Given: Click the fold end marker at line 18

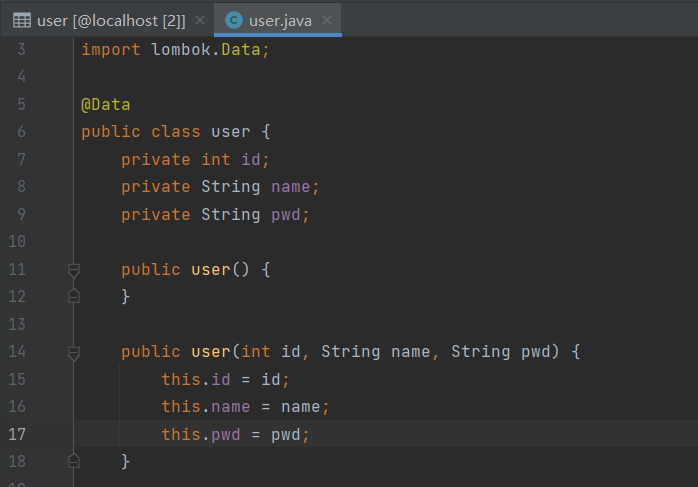Looking at the screenshot, I should (74, 461).
